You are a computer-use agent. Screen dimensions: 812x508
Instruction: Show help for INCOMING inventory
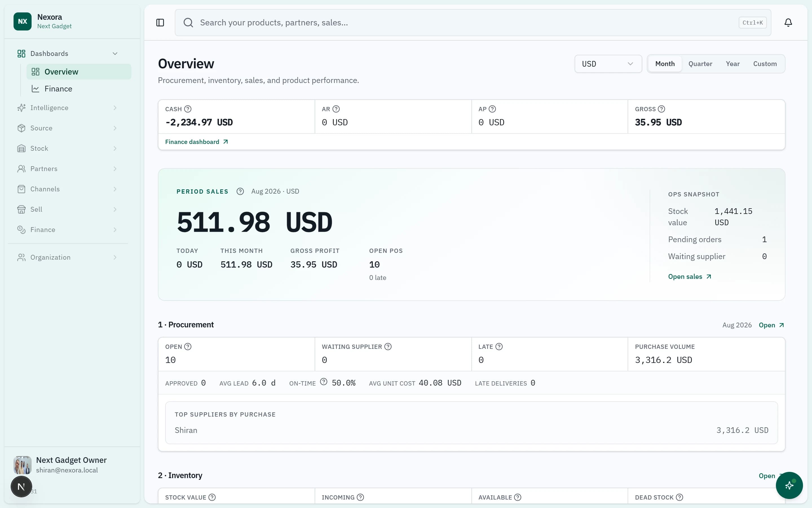tap(360, 497)
